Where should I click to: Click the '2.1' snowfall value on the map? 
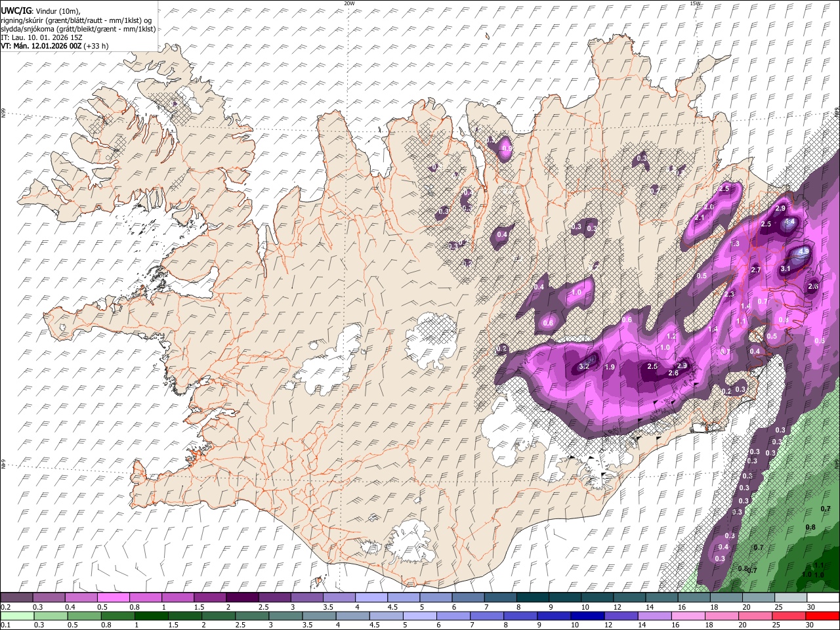(x=700, y=218)
